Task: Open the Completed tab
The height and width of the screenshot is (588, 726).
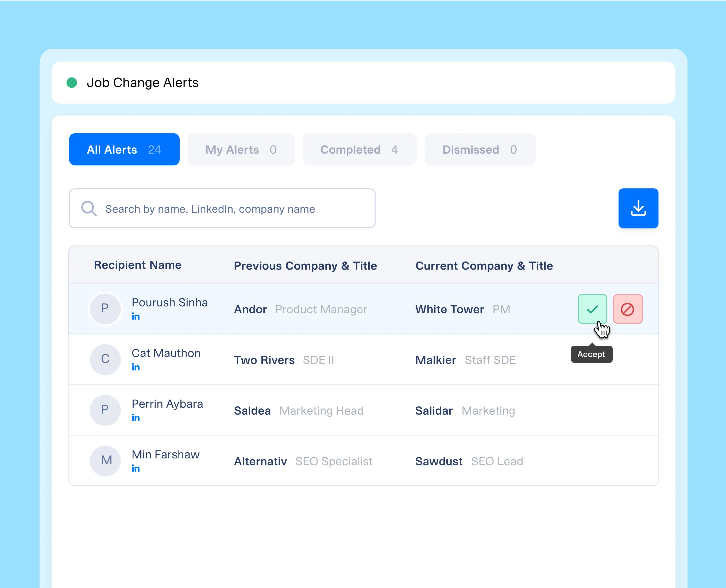Action: tap(359, 149)
